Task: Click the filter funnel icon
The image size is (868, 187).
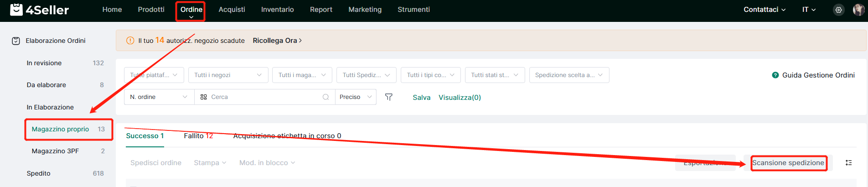Action: click(389, 97)
